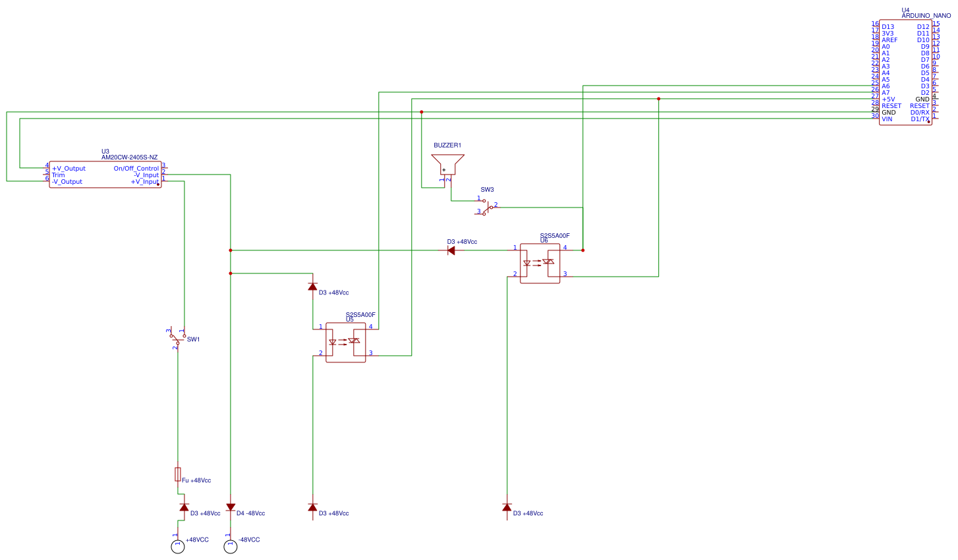The width and height of the screenshot is (958, 560).
Task: Click the junction dot on the +5V wire
Action: 658,99
